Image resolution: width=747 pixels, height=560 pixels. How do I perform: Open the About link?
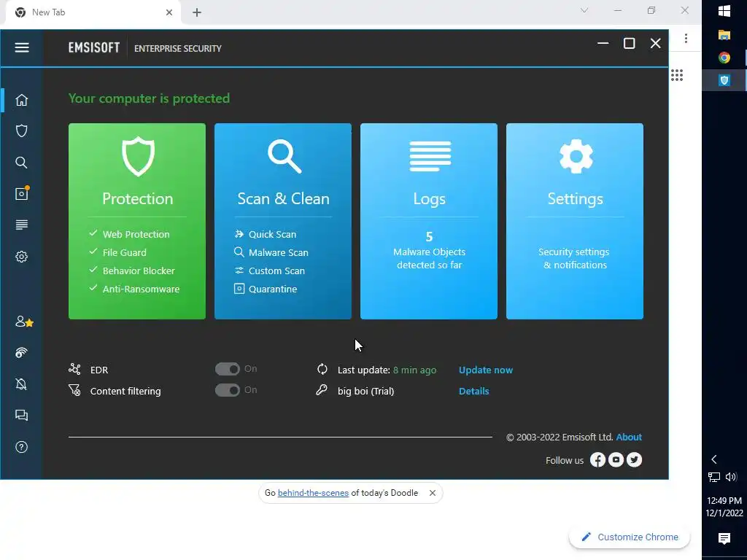(x=629, y=437)
